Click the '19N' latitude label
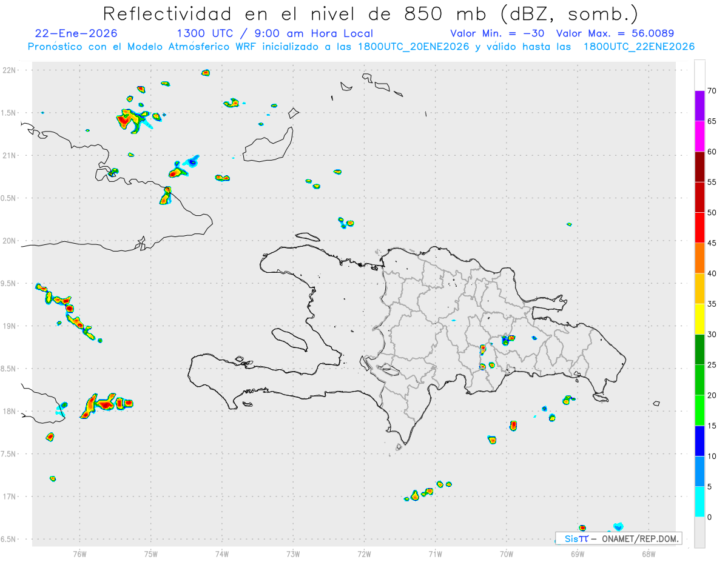Image resolution: width=728 pixels, height=562 pixels. pyautogui.click(x=9, y=326)
